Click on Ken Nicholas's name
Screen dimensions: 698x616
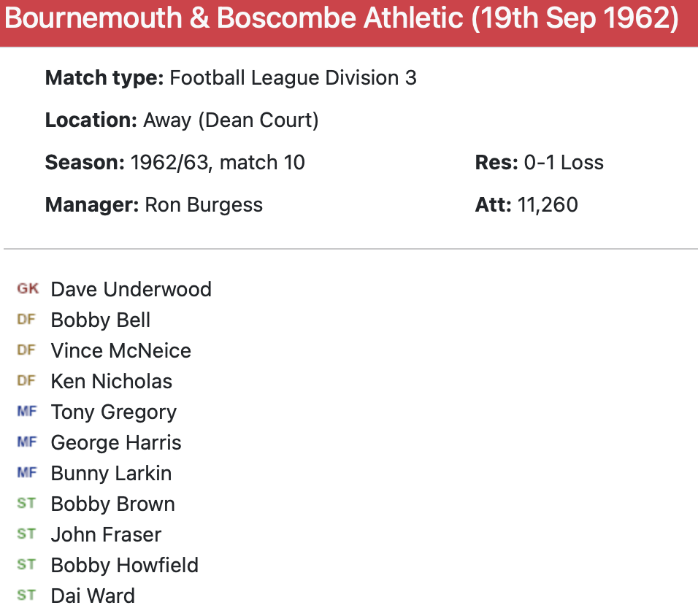click(x=111, y=381)
